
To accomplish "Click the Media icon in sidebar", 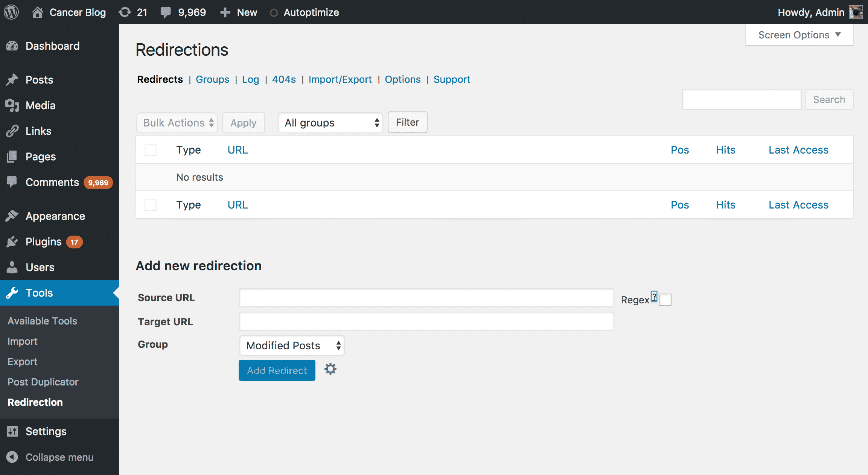I will pos(12,105).
